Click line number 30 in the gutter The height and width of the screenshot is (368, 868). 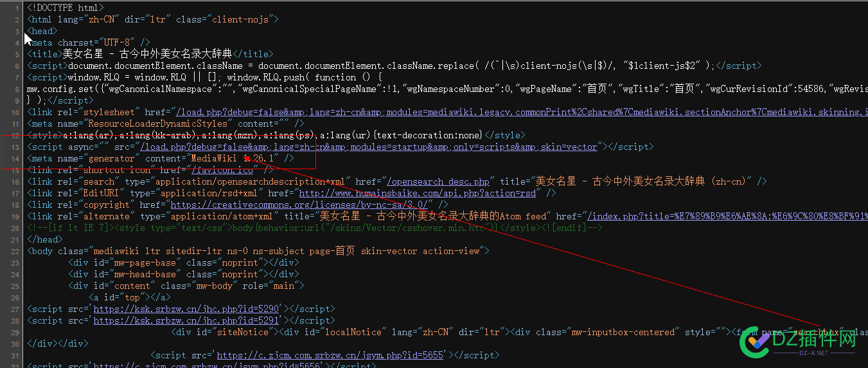click(x=16, y=344)
